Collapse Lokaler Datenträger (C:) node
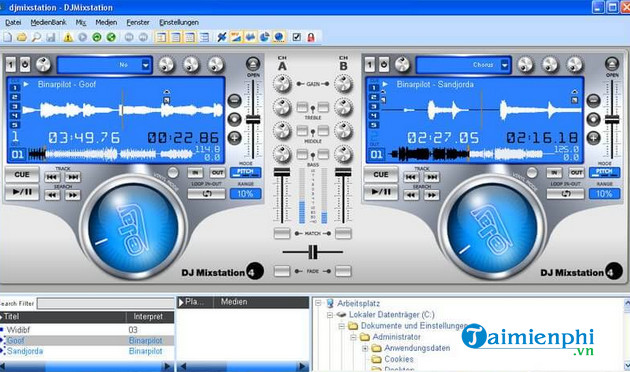The height and width of the screenshot is (372, 630). [x=330, y=315]
